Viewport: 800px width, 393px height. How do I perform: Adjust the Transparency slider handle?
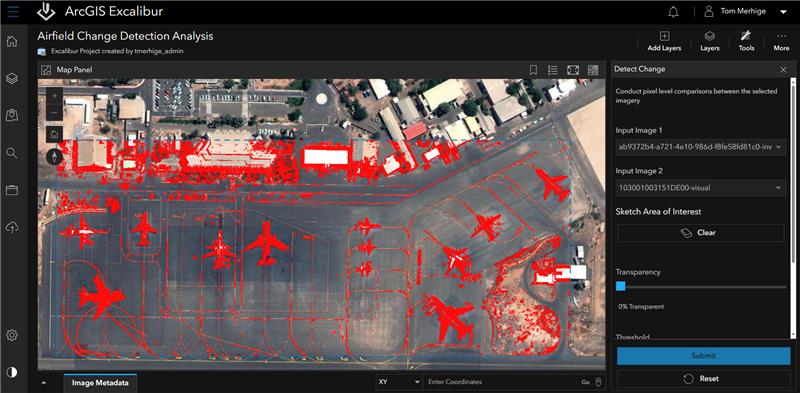(x=620, y=286)
